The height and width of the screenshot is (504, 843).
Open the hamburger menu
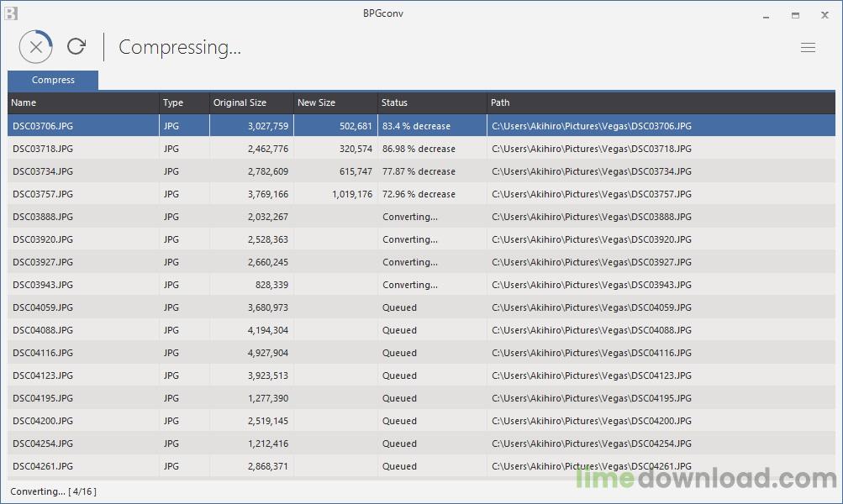point(808,48)
